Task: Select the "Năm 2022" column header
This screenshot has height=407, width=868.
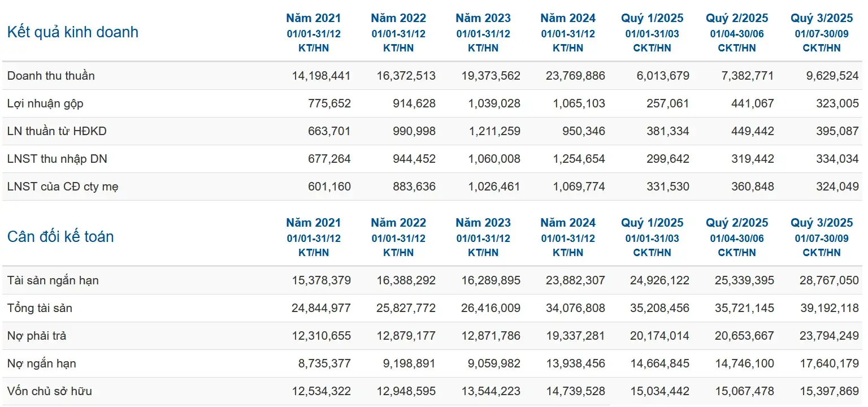Action: coord(398,18)
